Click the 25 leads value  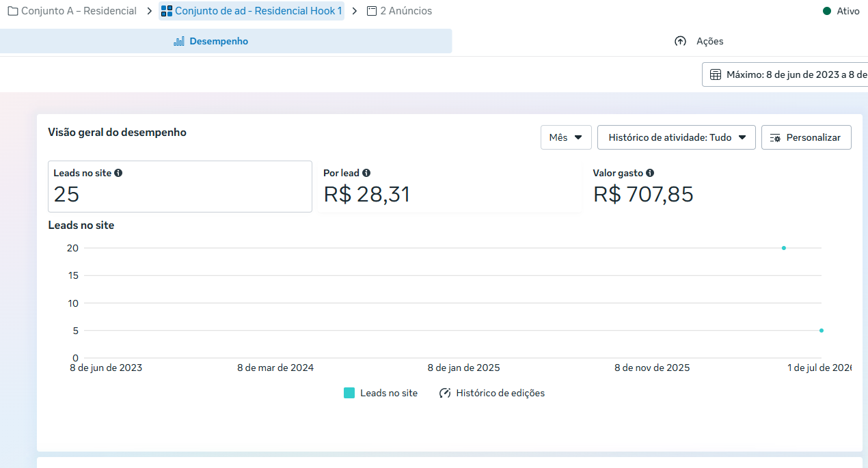(66, 195)
